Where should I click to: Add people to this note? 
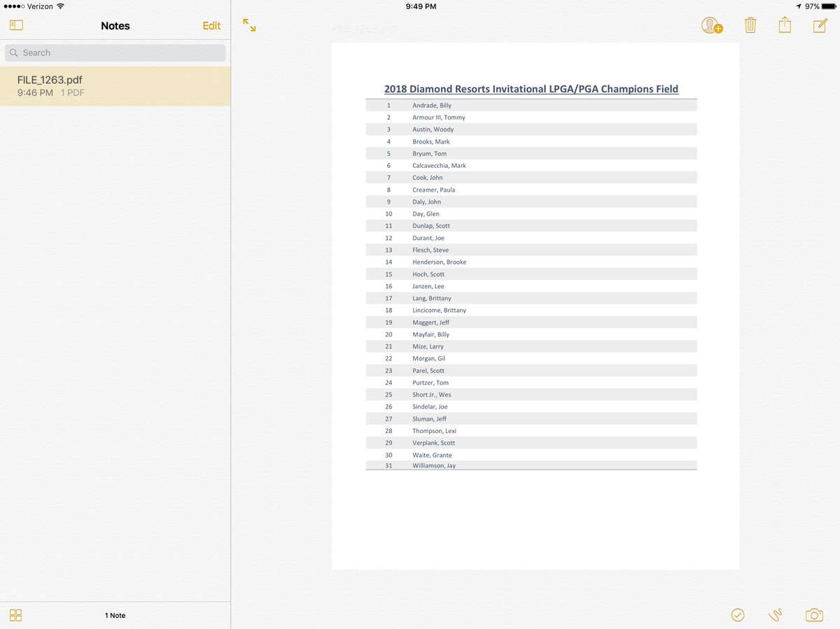pyautogui.click(x=712, y=26)
